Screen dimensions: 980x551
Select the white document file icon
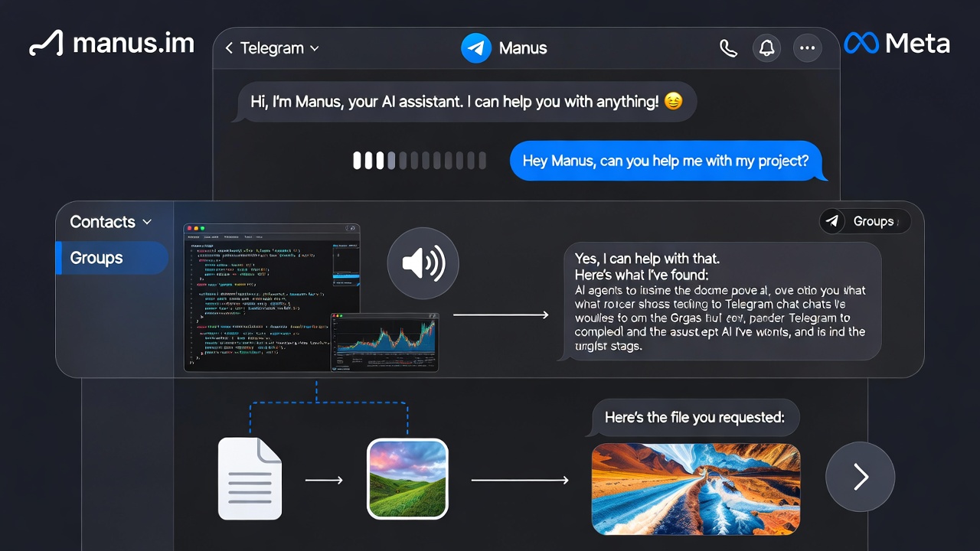250,478
